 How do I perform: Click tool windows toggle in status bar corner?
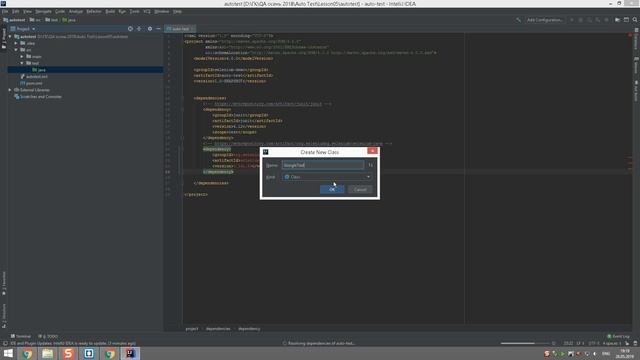(x=5, y=343)
